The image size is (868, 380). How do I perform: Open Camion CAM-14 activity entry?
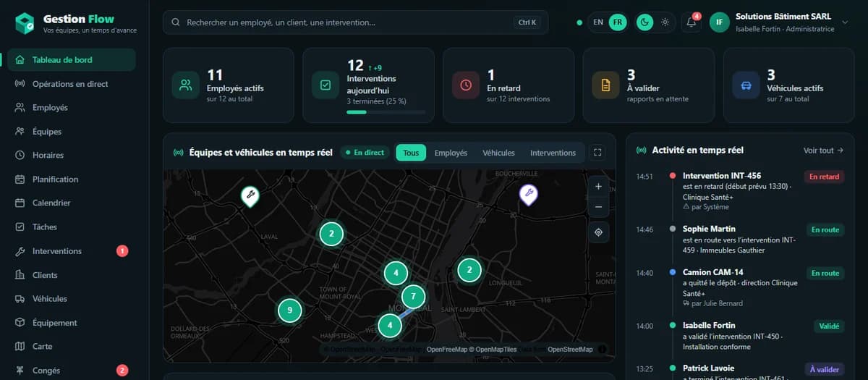[739, 288]
